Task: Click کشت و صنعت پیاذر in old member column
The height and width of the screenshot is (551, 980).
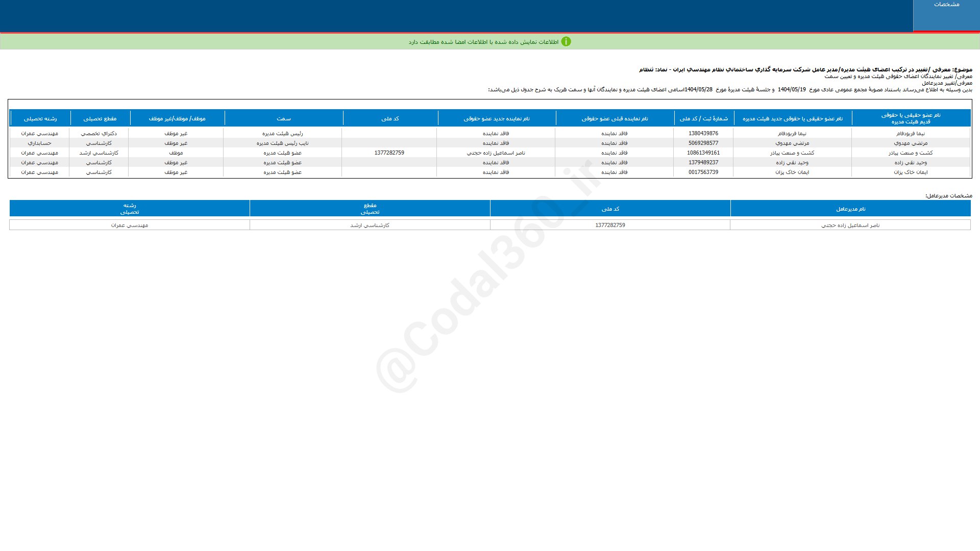Action: (x=911, y=153)
